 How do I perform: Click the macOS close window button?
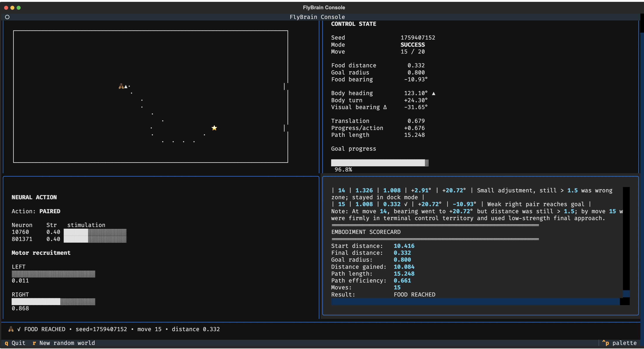click(x=6, y=8)
